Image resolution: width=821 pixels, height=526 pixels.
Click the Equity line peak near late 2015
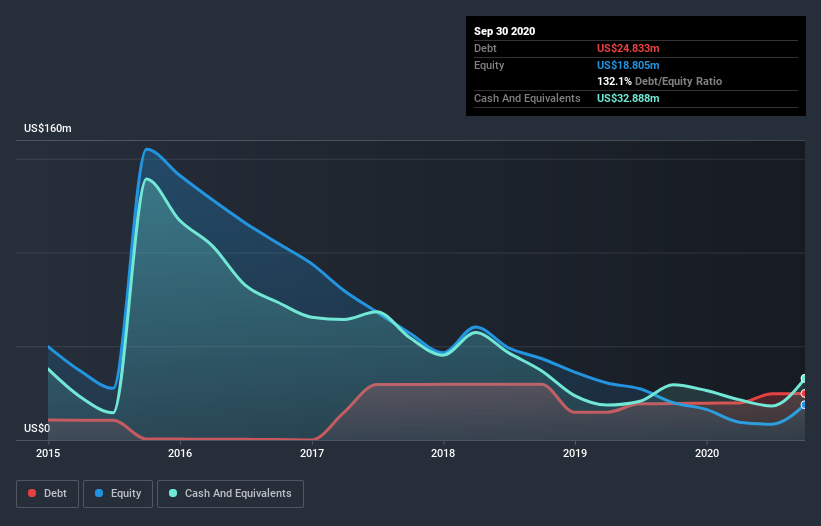coord(147,150)
